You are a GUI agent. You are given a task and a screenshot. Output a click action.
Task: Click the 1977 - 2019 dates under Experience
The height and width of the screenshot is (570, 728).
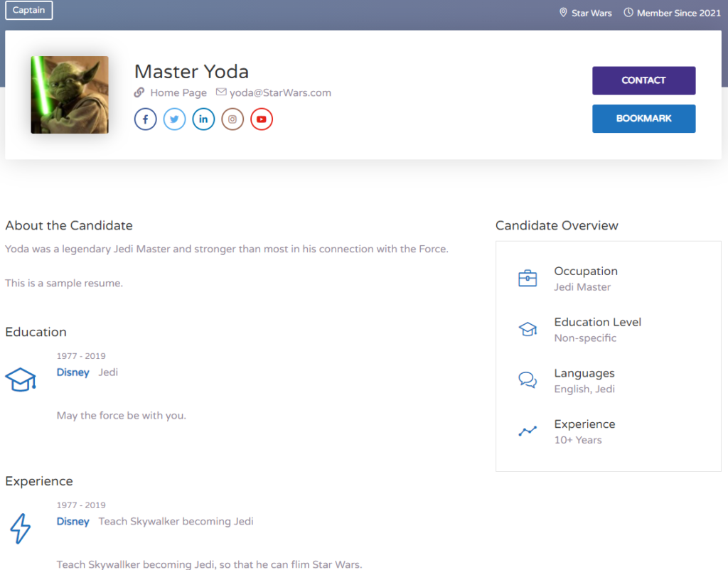[x=81, y=505]
